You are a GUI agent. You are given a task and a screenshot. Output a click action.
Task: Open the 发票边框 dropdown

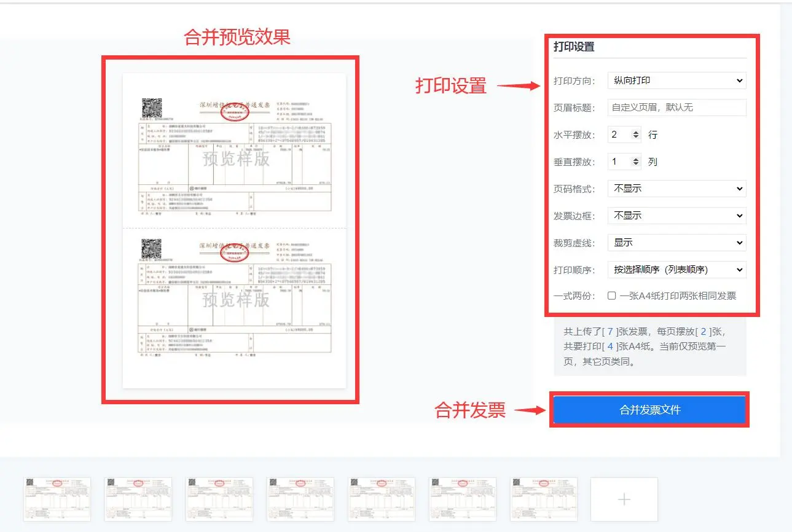(x=676, y=216)
